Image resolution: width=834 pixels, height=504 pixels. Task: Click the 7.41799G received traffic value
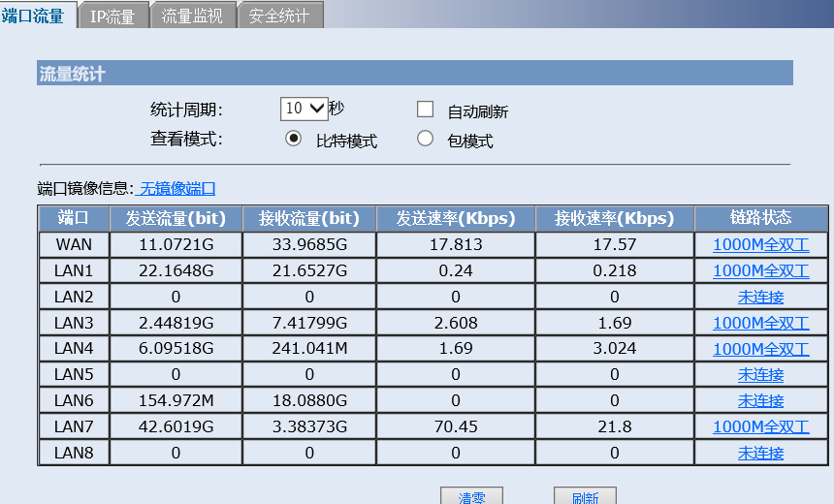point(309,323)
